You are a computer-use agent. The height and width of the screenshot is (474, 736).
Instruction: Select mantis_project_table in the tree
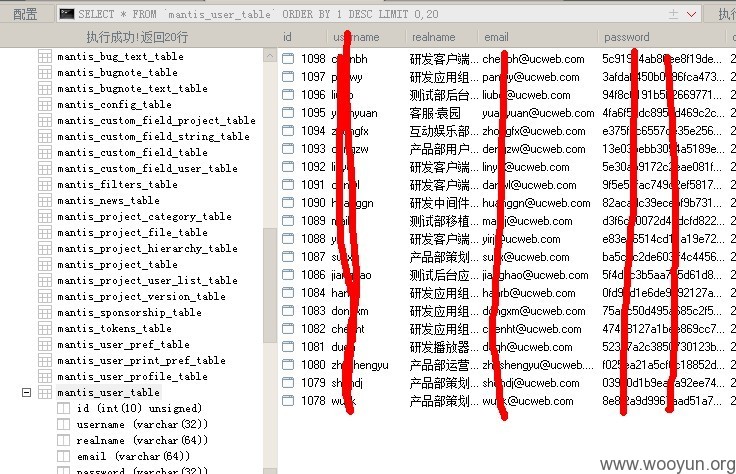pos(117,264)
